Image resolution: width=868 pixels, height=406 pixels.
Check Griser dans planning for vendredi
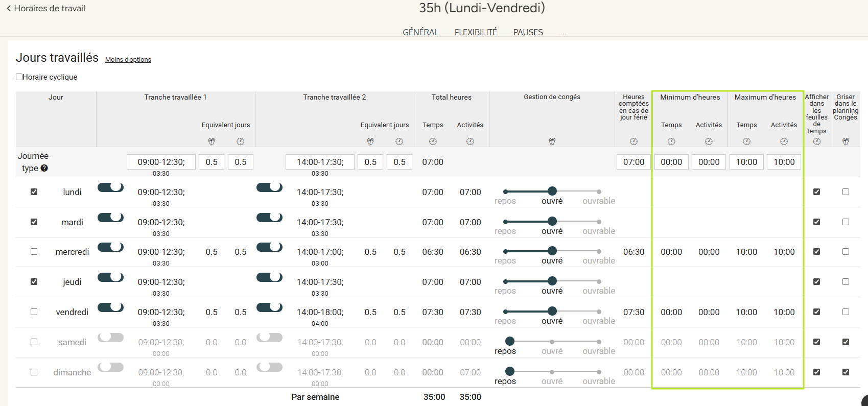846,312
